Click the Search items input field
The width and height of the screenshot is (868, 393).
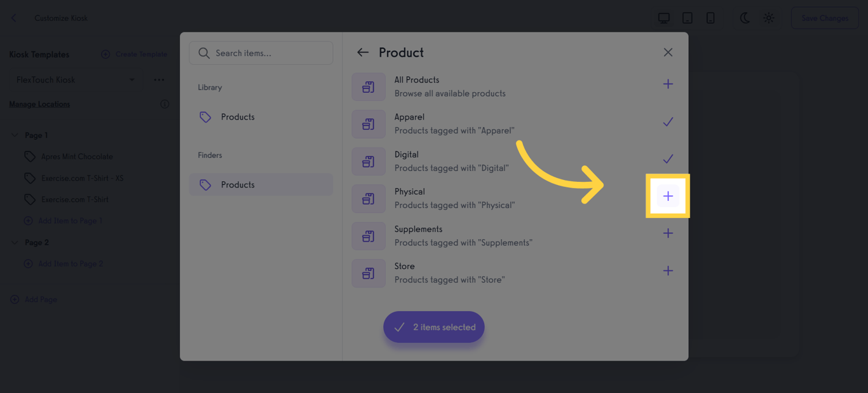point(267,53)
